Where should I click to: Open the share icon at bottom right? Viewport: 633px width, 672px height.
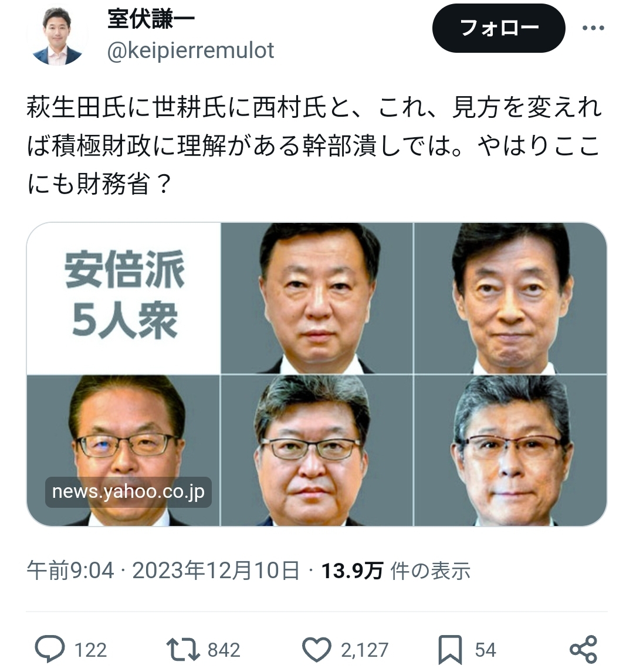pos(583,649)
